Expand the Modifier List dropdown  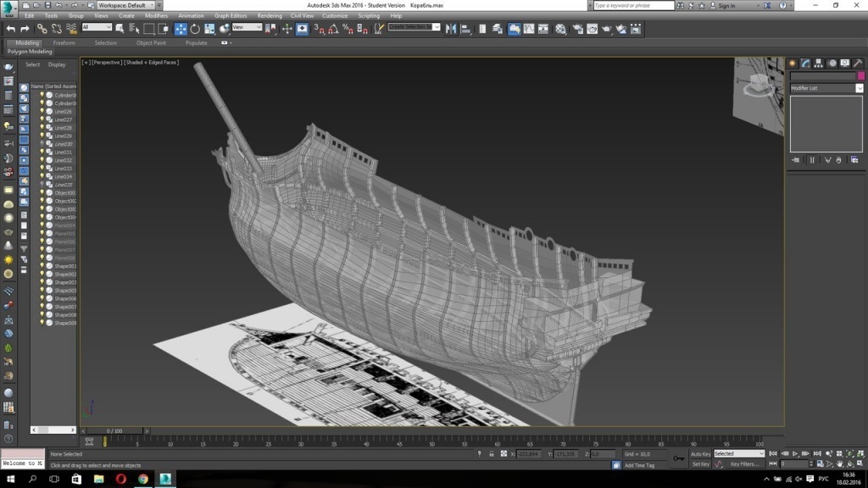pos(859,88)
